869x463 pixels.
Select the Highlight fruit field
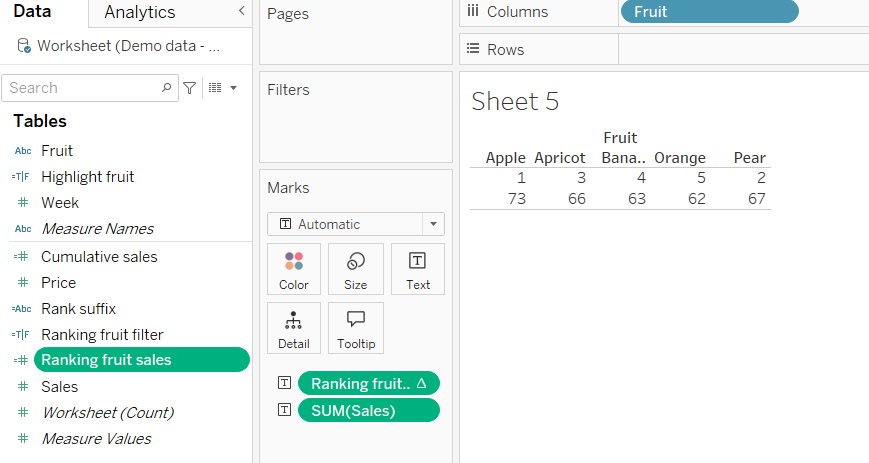87,177
